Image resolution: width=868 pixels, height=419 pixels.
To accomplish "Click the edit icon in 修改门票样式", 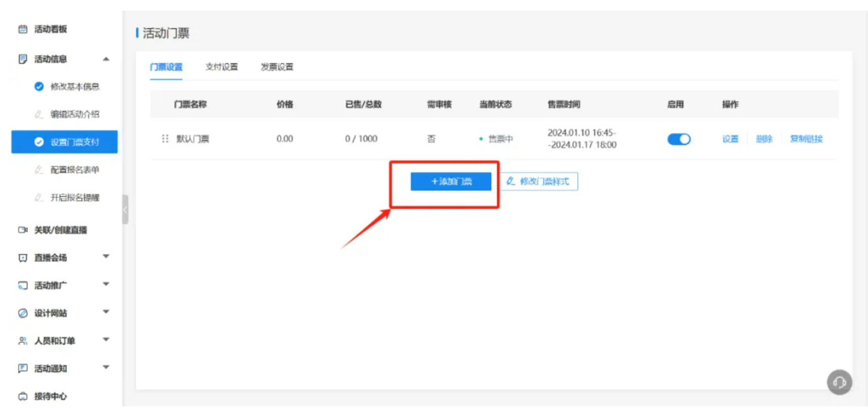I will (x=511, y=181).
